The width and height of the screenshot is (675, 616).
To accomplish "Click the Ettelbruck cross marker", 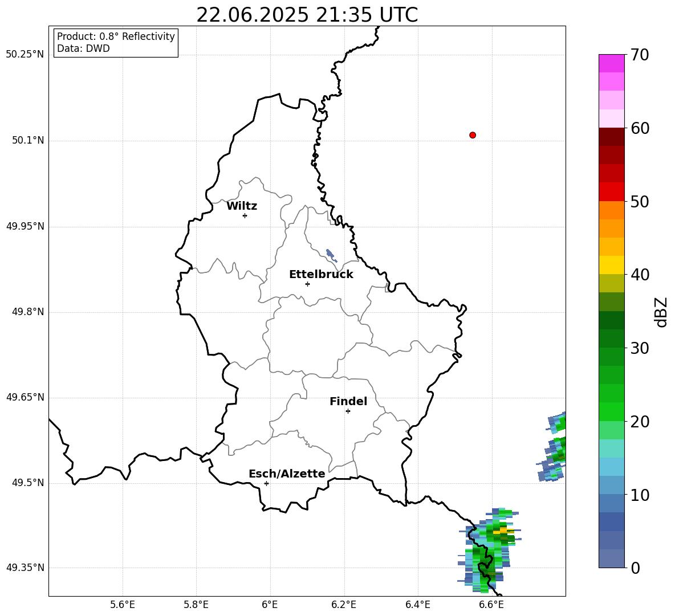I will click(x=307, y=284).
